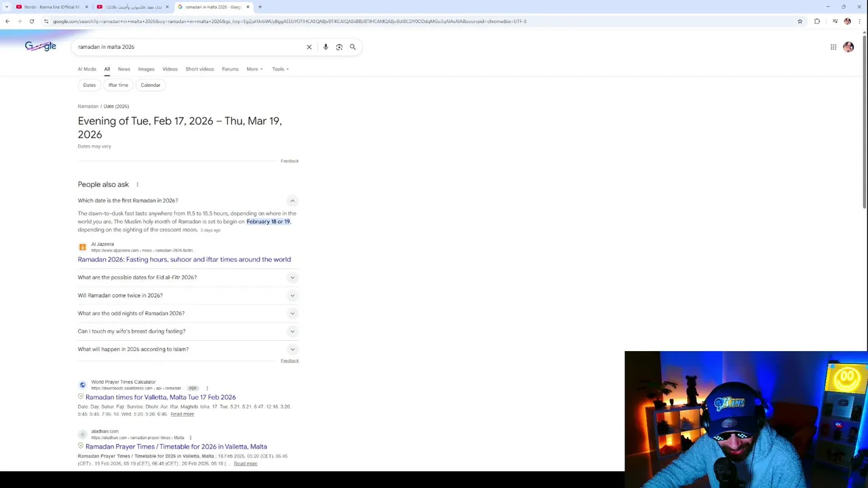Select the Calendar chip
The width and height of the screenshot is (868, 488).
tap(151, 85)
